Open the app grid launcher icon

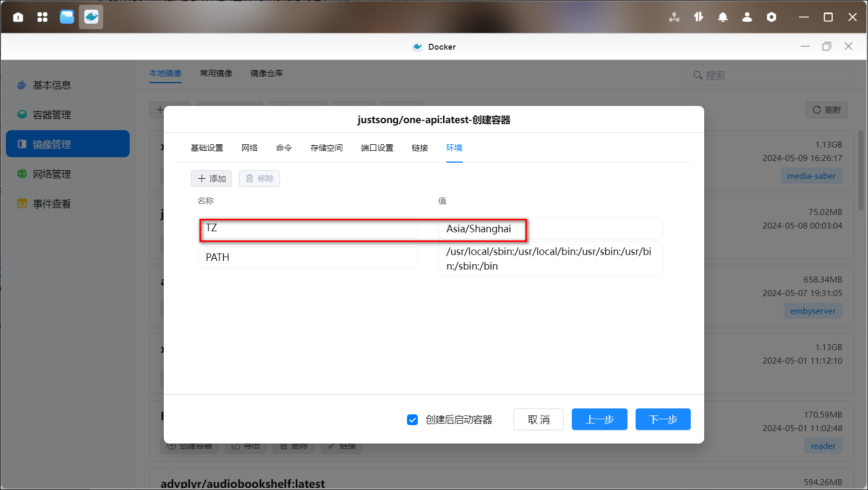point(42,17)
